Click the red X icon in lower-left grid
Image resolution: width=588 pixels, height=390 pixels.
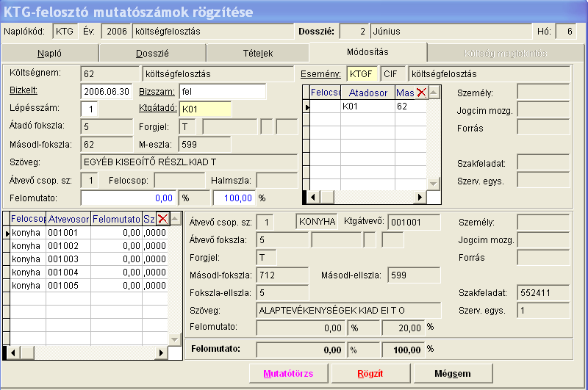click(162, 219)
